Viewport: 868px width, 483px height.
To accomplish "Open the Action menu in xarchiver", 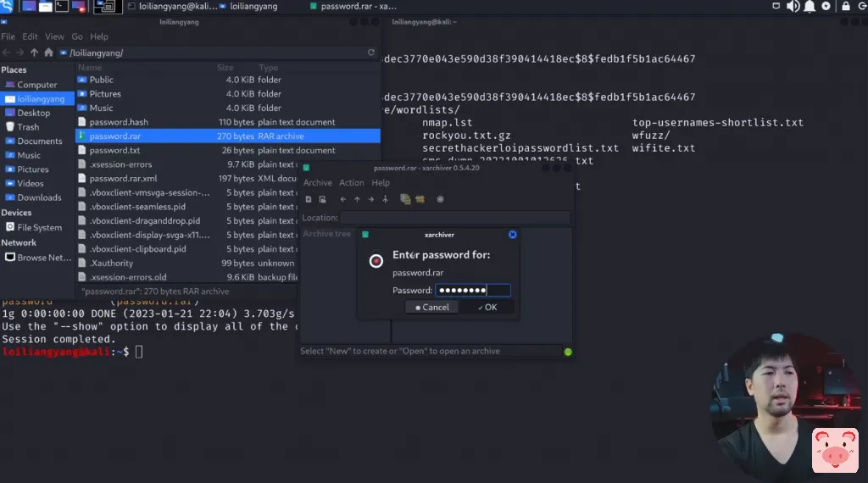I will [x=352, y=182].
